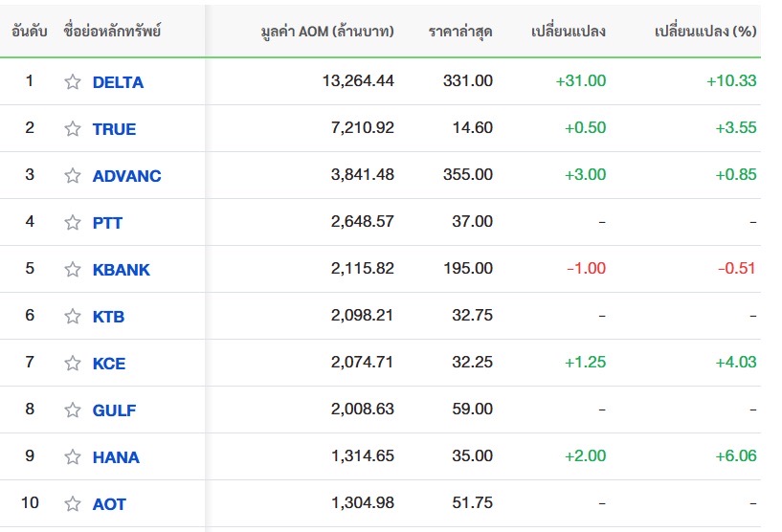Click the star icon beside GULF

73,410
